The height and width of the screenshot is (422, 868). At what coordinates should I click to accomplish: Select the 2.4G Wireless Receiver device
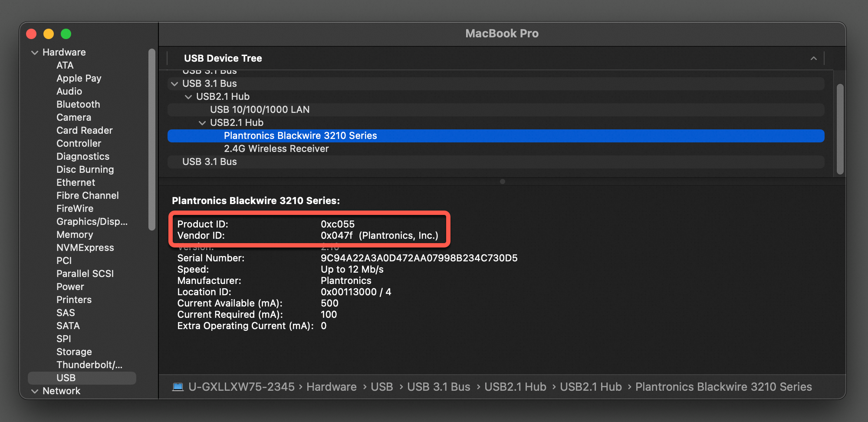pyautogui.click(x=276, y=148)
